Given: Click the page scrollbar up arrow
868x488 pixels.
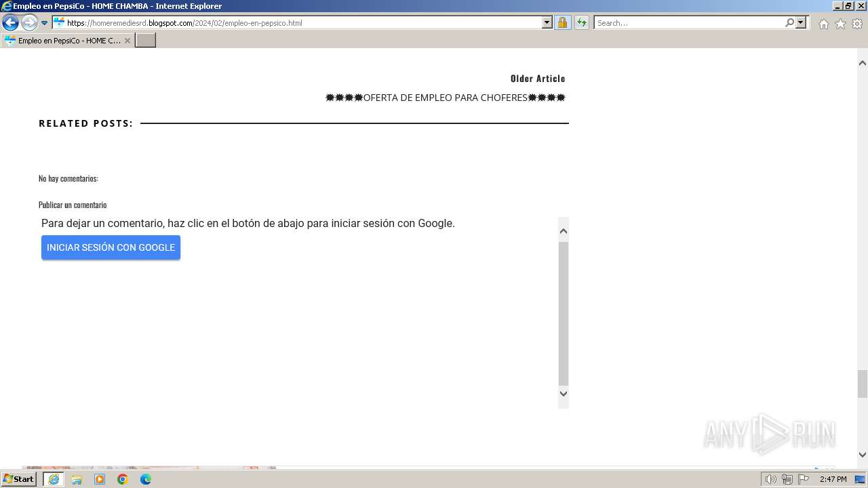Looking at the screenshot, I should 862,63.
